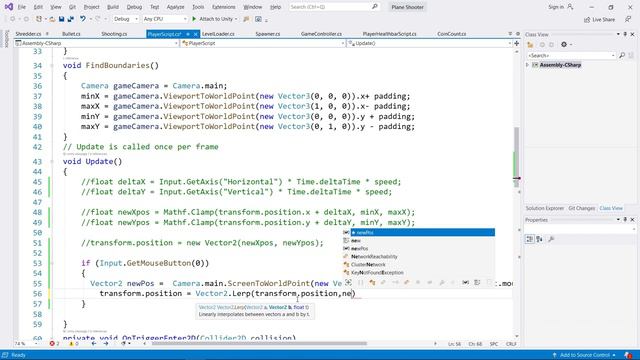
Task: Click the green Start play arrow
Action: [194, 19]
